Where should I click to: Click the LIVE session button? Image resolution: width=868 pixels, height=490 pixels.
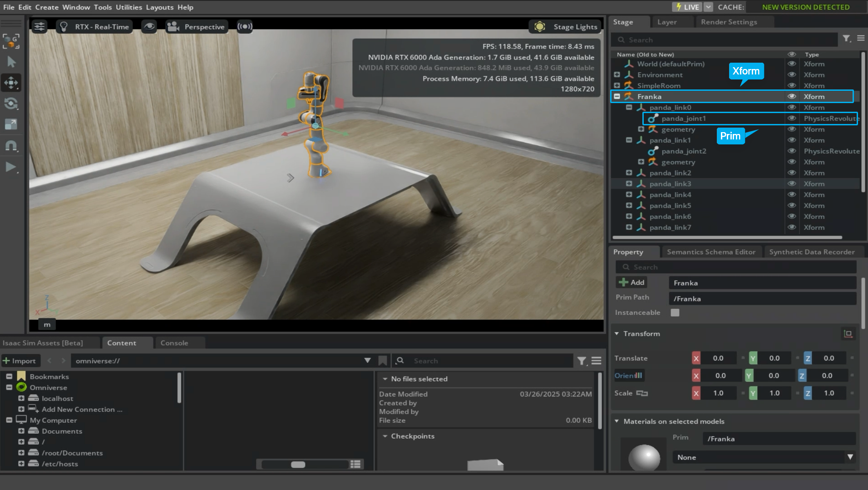point(687,7)
